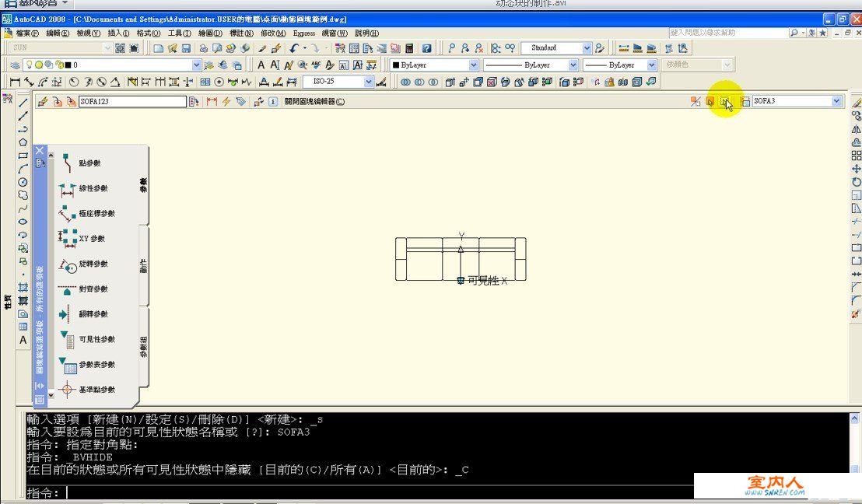Select the 旋轉參數 rotation parameter tool
The image size is (862, 504).
tap(83, 264)
